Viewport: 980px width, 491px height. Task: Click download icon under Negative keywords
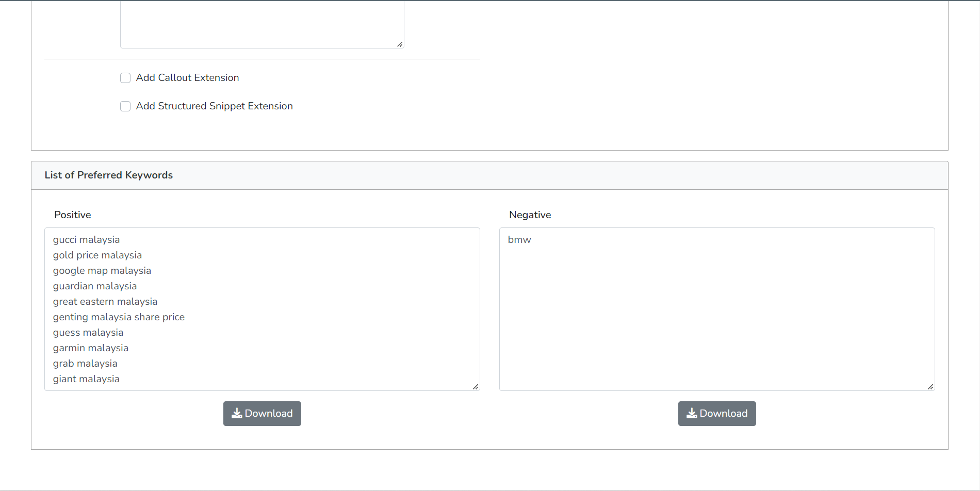pos(692,413)
